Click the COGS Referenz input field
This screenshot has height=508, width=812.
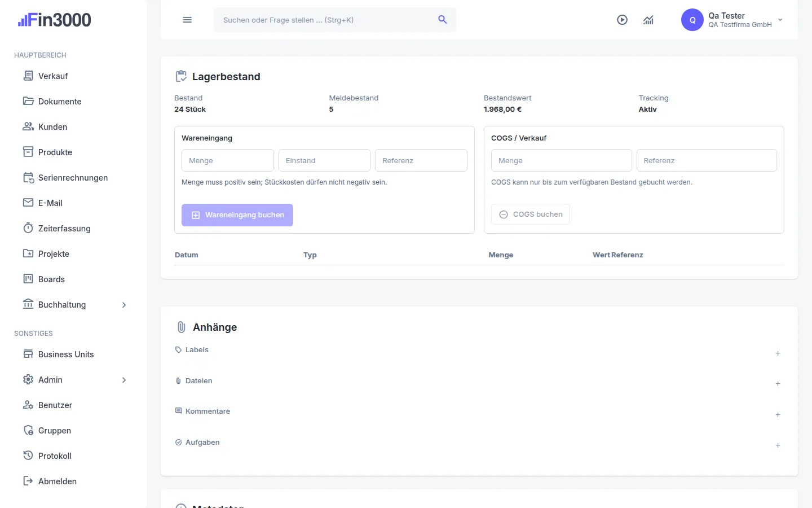707,160
